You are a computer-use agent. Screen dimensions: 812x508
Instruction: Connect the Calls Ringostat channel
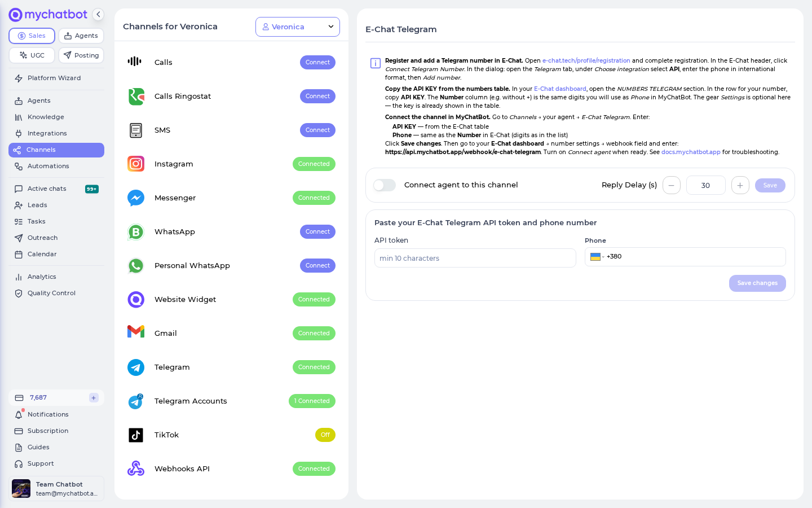317,96
